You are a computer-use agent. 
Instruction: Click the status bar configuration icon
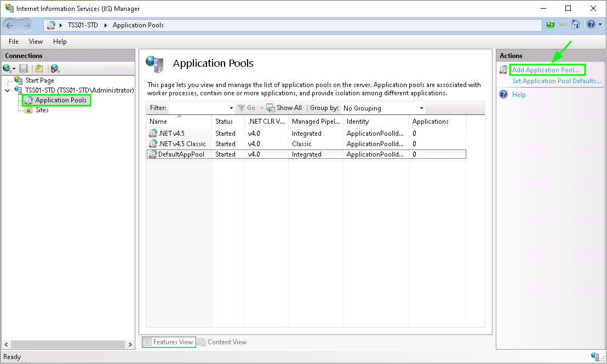point(595,356)
